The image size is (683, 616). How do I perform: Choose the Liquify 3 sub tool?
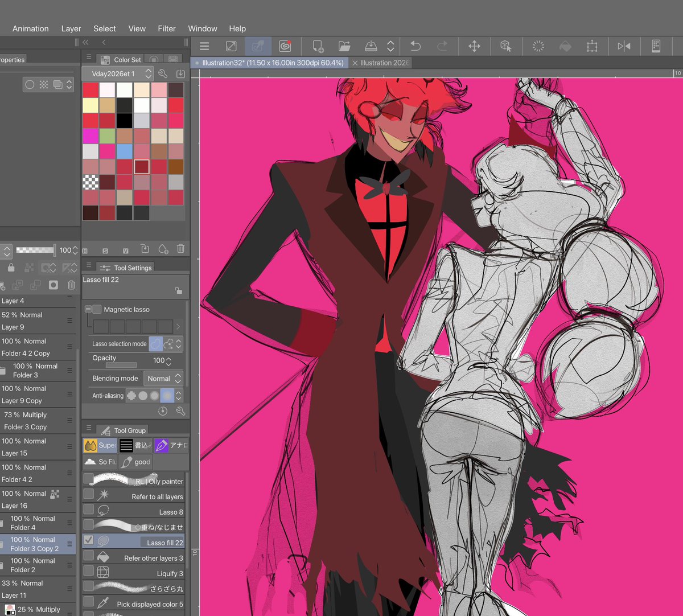click(x=133, y=571)
